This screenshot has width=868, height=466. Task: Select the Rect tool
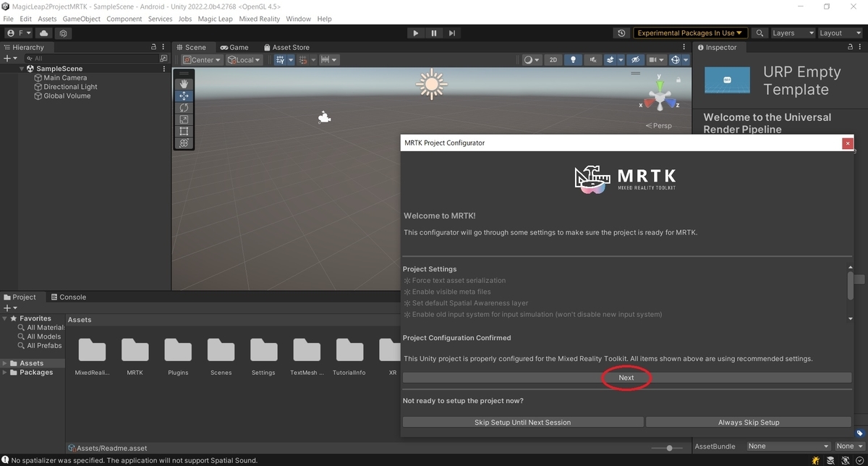click(184, 131)
